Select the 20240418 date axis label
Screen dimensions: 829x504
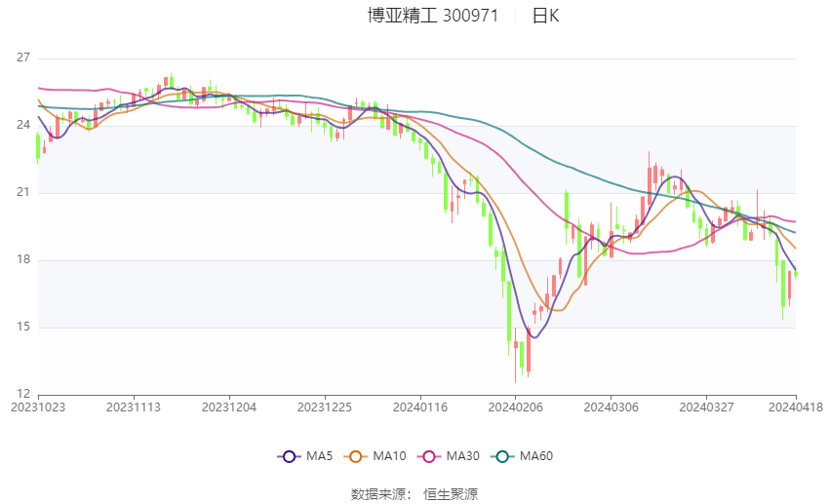click(796, 407)
